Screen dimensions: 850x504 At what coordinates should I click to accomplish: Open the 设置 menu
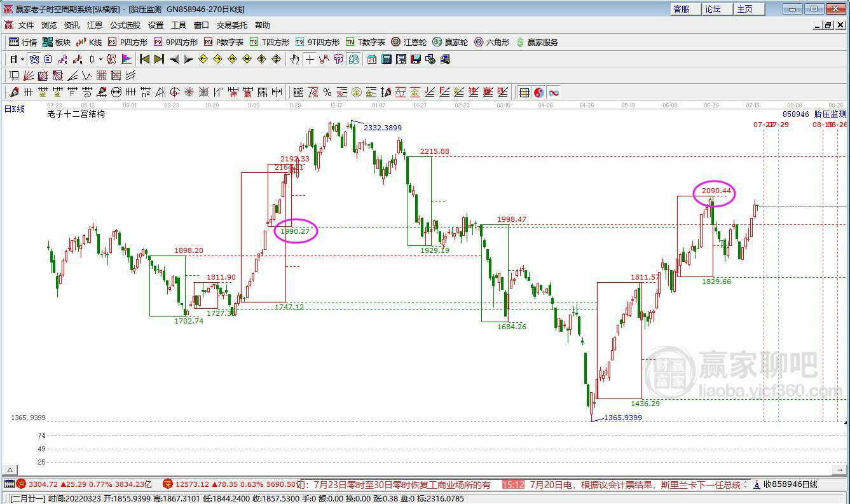tap(156, 25)
